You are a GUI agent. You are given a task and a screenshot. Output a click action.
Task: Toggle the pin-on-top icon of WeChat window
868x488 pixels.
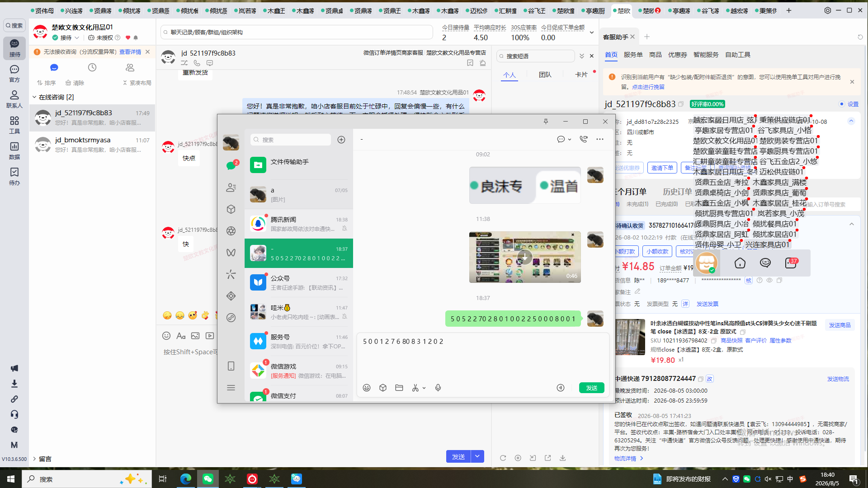point(546,122)
